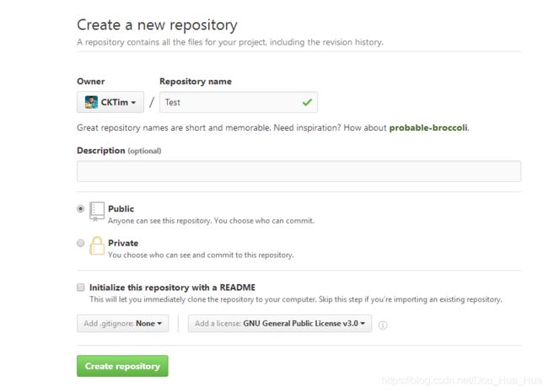This screenshot has height=392, width=548.
Task: Select the Private radio button
Action: coord(80,243)
